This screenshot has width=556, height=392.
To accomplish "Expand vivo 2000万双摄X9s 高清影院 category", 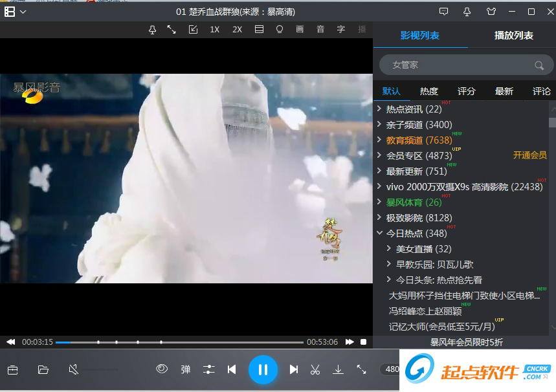I will coord(379,186).
